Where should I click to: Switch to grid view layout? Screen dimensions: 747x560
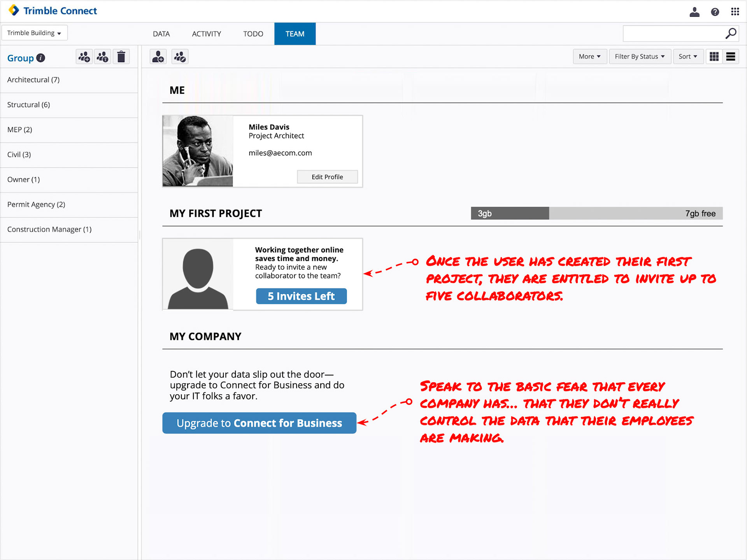pyautogui.click(x=714, y=57)
